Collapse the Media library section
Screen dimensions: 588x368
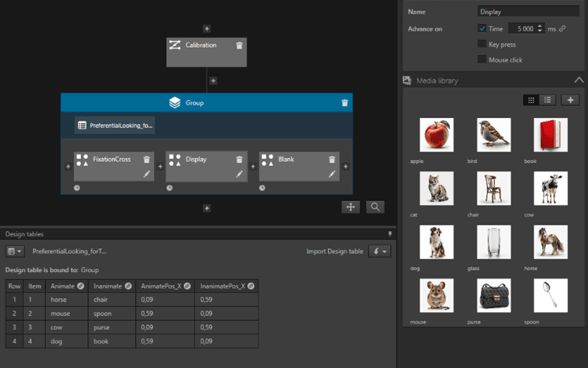579,80
